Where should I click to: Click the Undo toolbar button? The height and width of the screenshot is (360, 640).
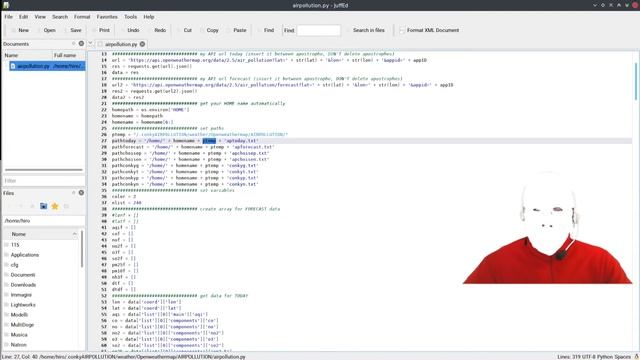coord(130,30)
